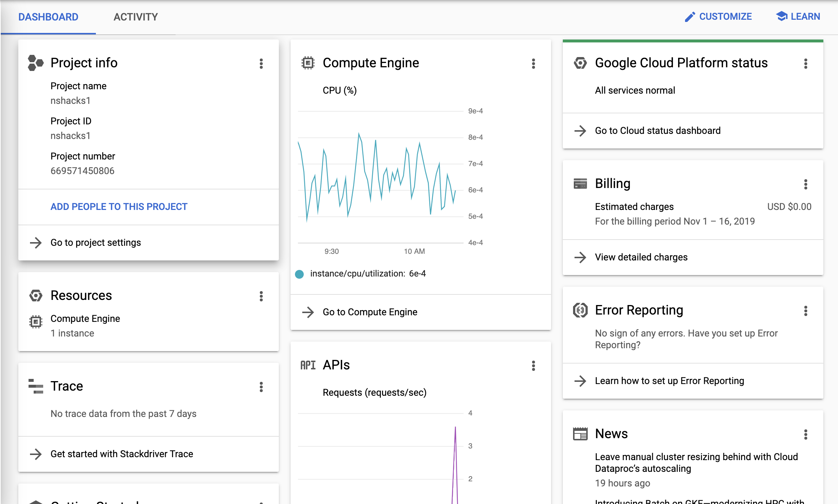This screenshot has height=504, width=838.
Task: Open the Resources card overflow menu
Action: coord(261,296)
